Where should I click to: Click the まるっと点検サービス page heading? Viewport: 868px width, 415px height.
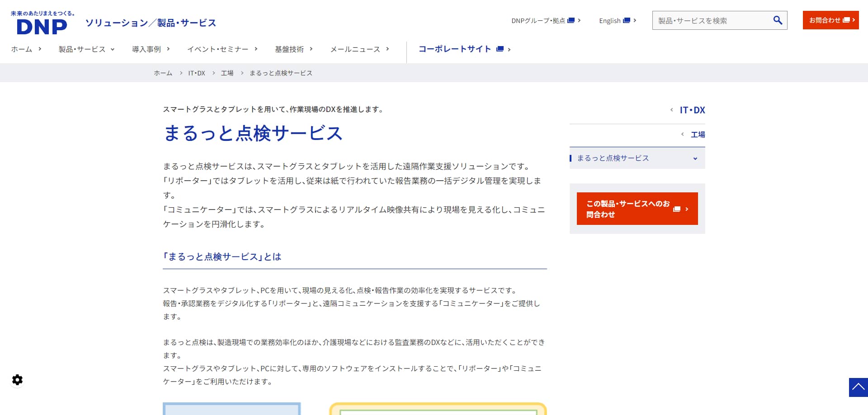click(x=253, y=133)
